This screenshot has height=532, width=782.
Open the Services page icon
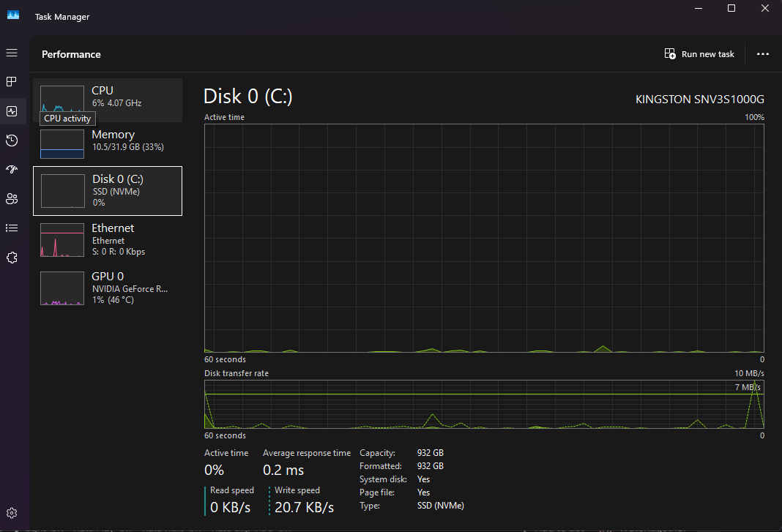tap(12, 258)
